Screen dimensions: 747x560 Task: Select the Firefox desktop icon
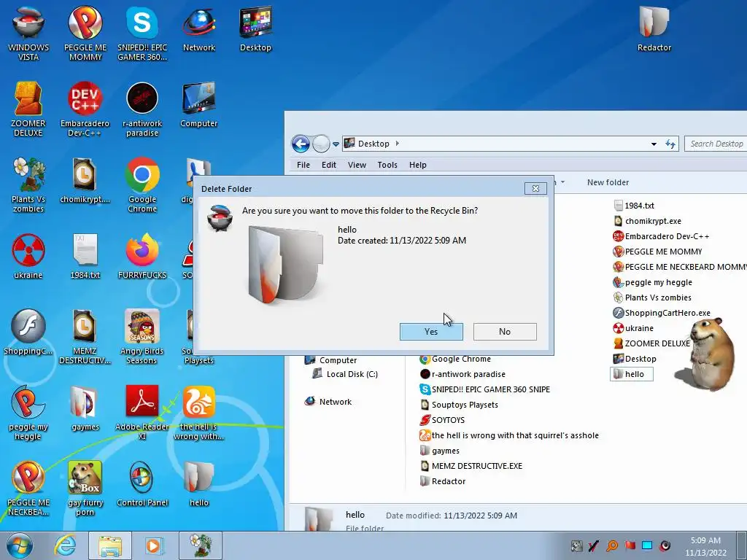pyautogui.click(x=142, y=257)
